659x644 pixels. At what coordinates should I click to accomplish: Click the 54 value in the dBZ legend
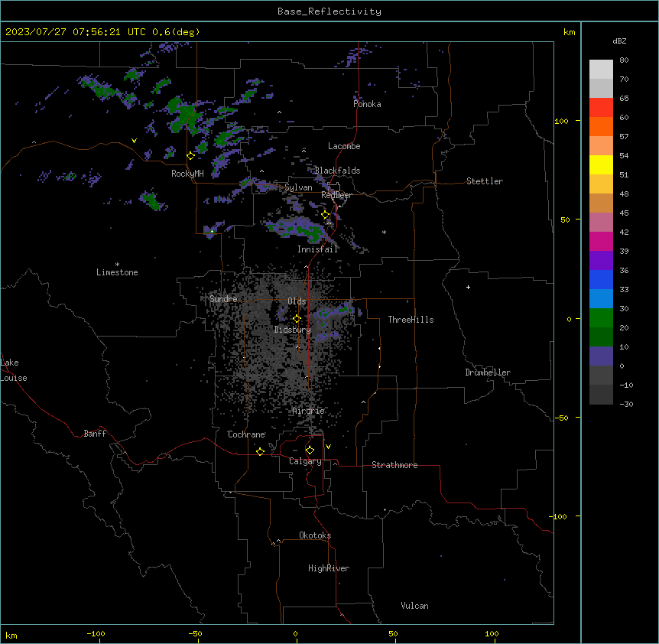pyautogui.click(x=624, y=155)
